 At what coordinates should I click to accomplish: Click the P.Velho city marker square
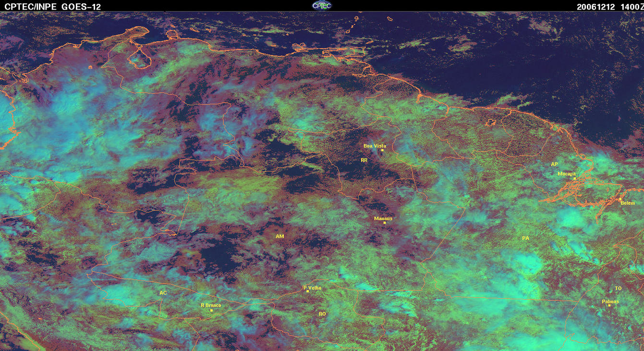point(307,291)
